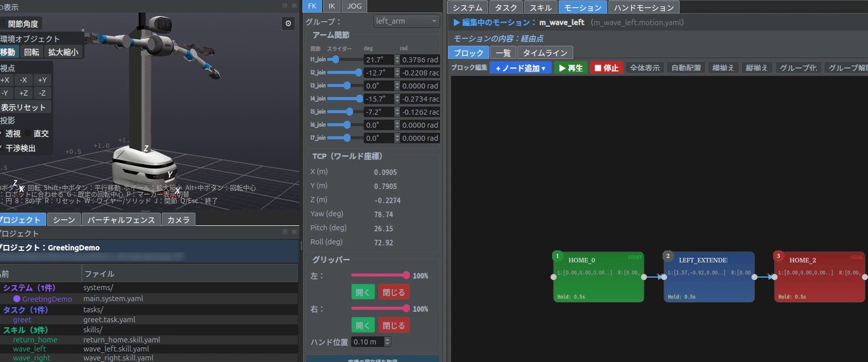
Task: Close the プロジェクト dock panel
Action: click(295, 232)
